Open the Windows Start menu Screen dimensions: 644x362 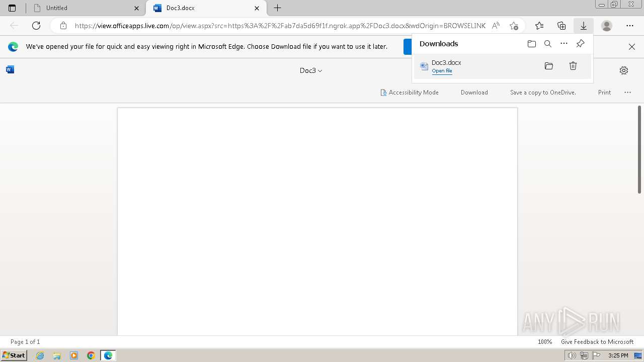click(14, 355)
